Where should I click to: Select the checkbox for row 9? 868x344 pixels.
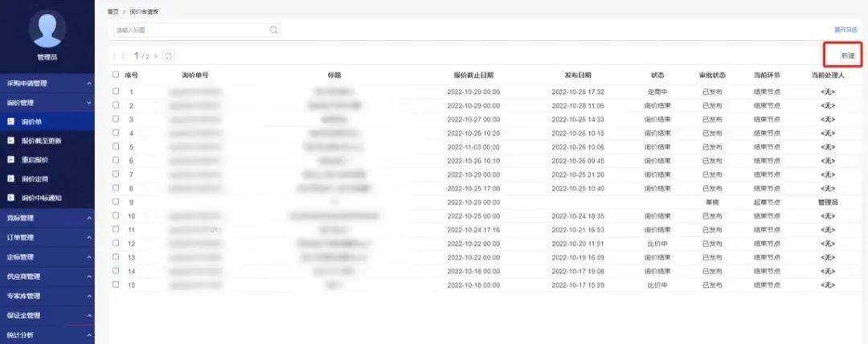116,203
